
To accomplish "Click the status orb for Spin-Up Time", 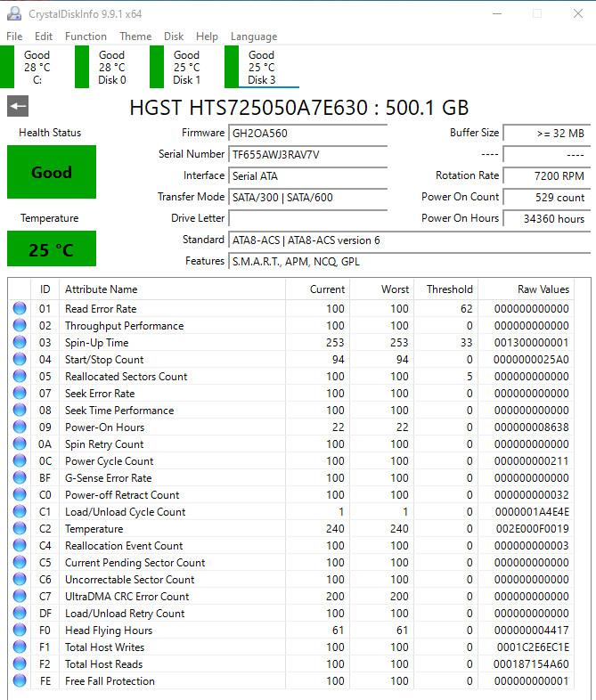I will tap(20, 342).
